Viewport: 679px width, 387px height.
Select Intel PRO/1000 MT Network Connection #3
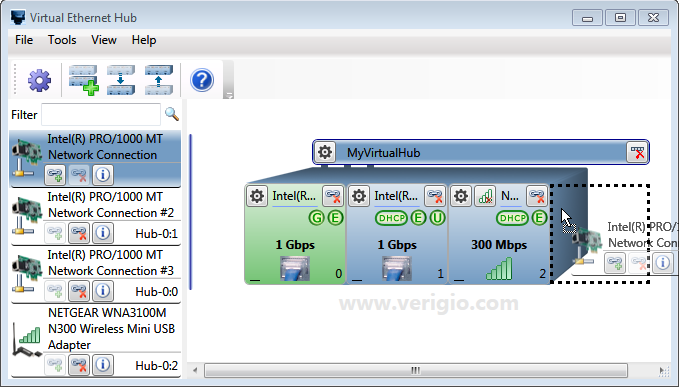95,274
